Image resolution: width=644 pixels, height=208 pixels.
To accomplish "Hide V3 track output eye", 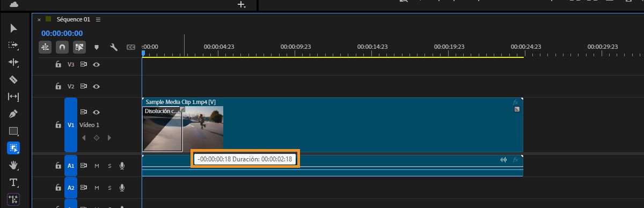I will click(x=97, y=64).
